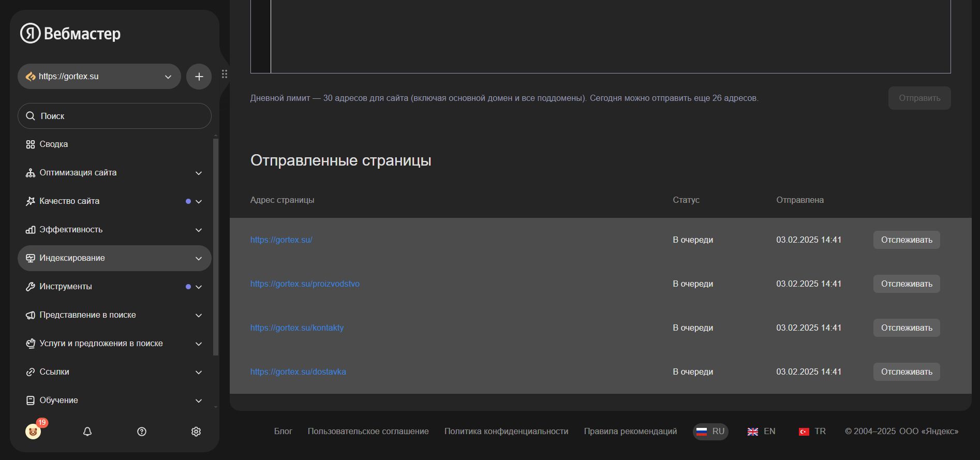Click the Оптимизация сайта hierarchy icon
This screenshot has width=980, height=460.
(31, 173)
